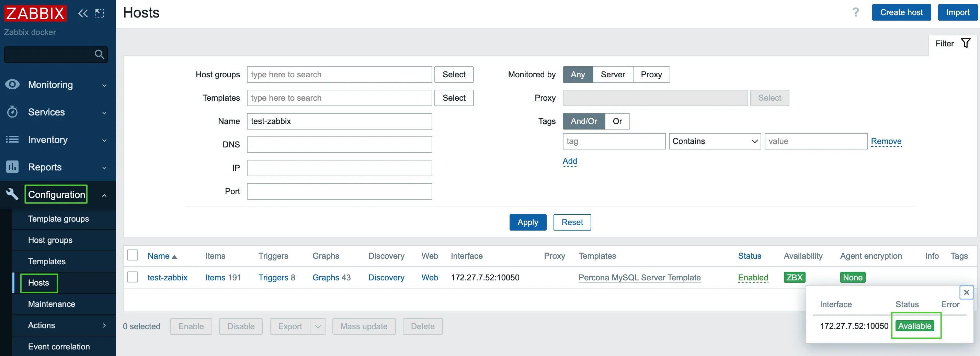Viewport: 980px width, 356px height.
Task: Click the Filter funnel icon
Action: click(966, 43)
